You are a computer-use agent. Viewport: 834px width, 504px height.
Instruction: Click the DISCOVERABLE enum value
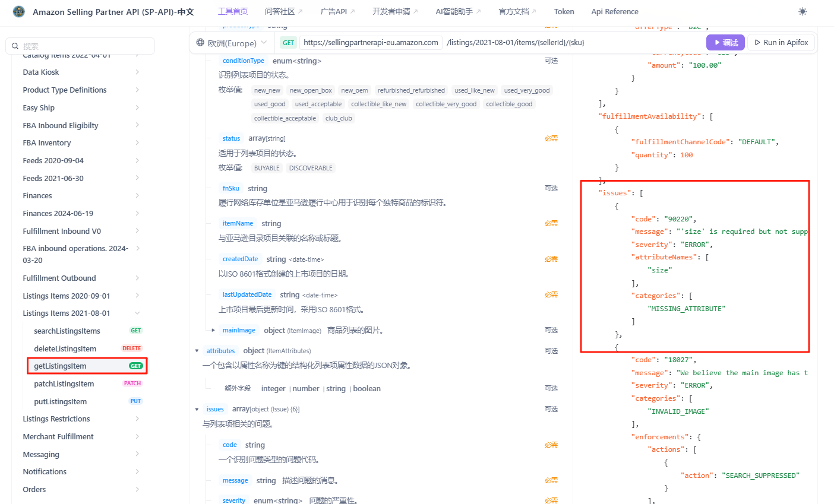311,168
